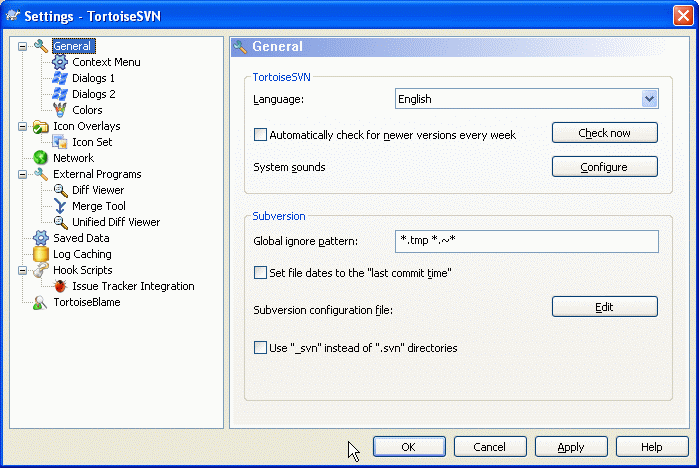Click the Issue Tracker Integration bug icon
This screenshot has height=468, width=699.
60,286
